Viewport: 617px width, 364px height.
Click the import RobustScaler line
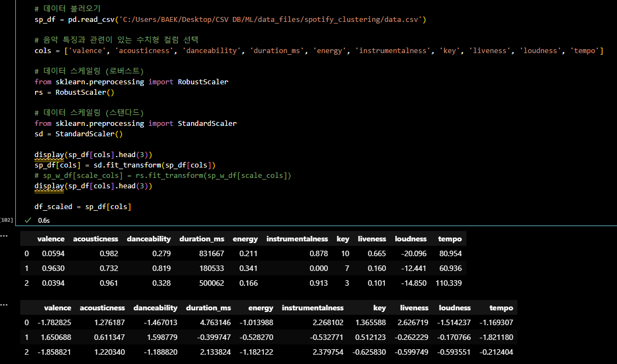click(131, 82)
